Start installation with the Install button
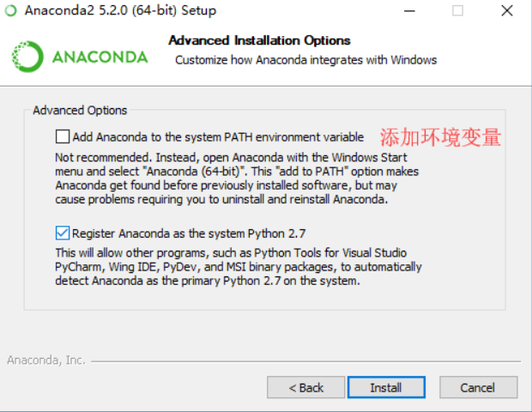The image size is (532, 412). pos(386,387)
